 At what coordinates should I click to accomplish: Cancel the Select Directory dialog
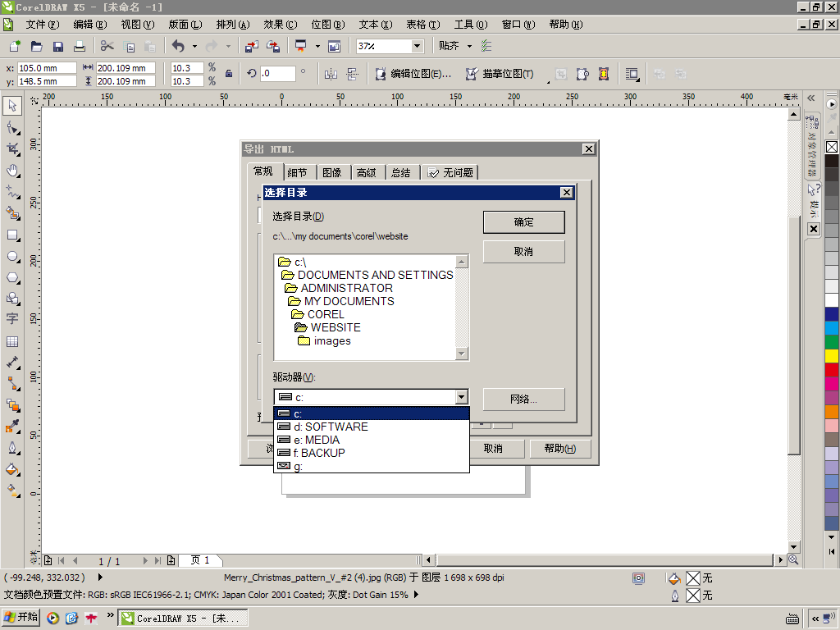(x=524, y=251)
